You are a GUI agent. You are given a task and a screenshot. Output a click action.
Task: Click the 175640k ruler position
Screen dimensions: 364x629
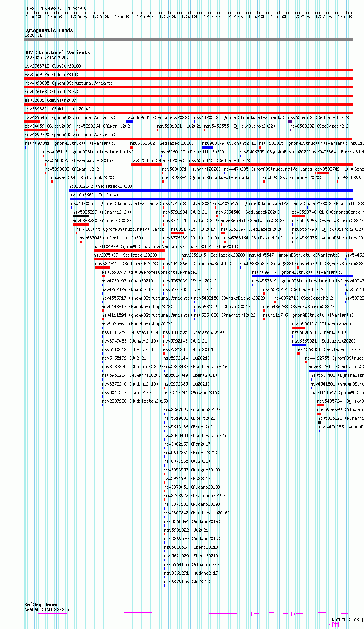tap(34, 16)
